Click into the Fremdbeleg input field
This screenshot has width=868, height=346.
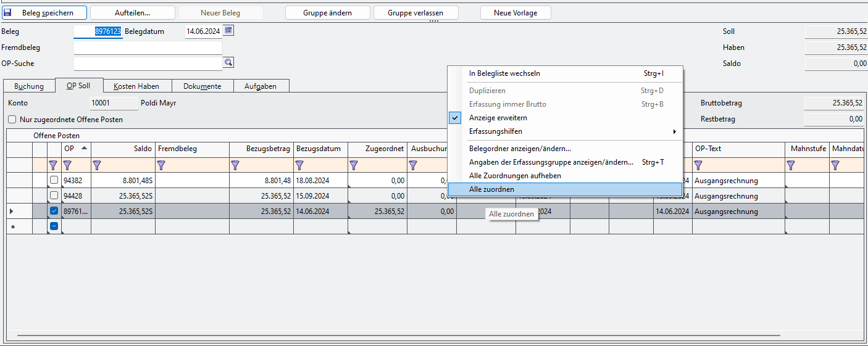coord(148,47)
